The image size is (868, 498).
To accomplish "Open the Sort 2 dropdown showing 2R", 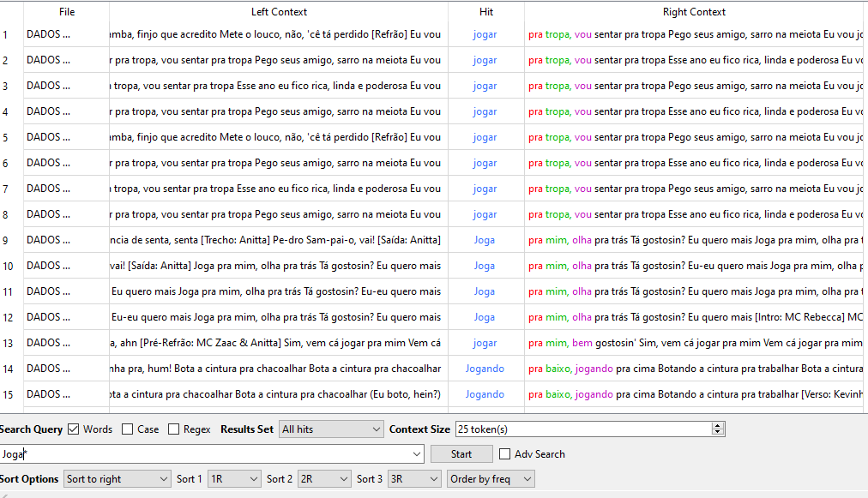I will pos(324,479).
